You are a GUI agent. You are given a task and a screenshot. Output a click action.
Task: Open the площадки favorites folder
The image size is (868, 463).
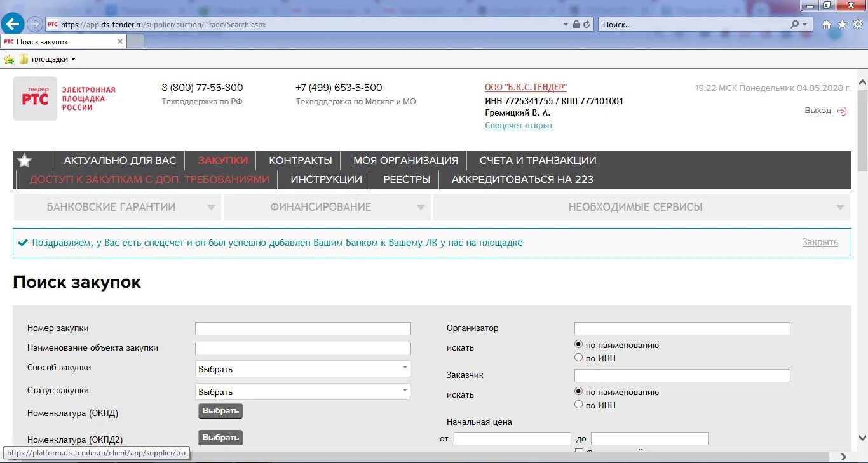click(47, 59)
